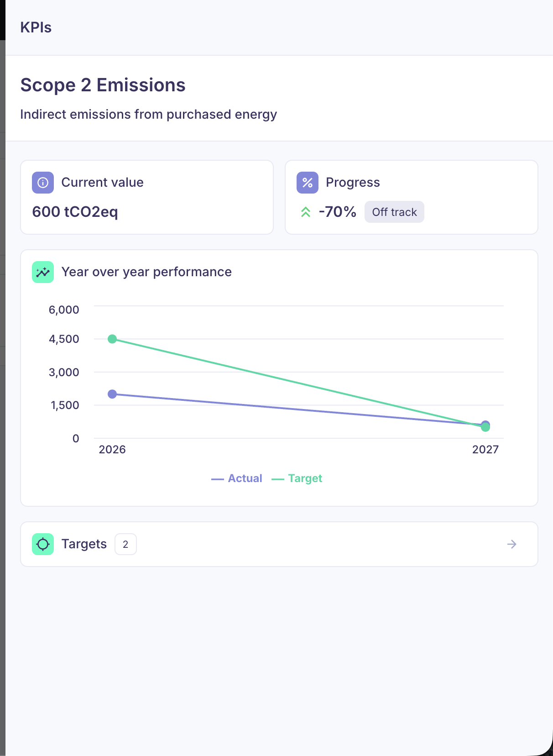The width and height of the screenshot is (553, 756).
Task: Click the KPIs header title
Action: tap(36, 27)
